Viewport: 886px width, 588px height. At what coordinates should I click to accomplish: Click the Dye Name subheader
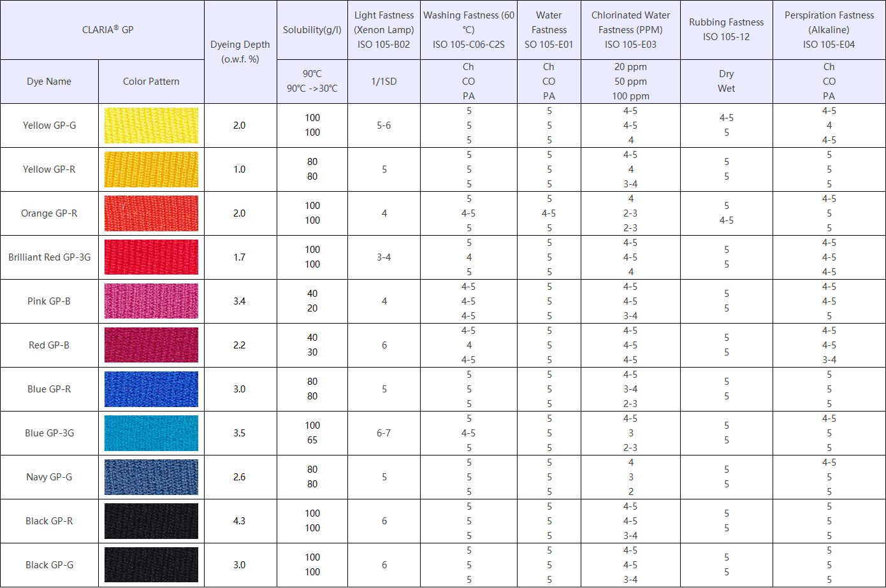49,82
